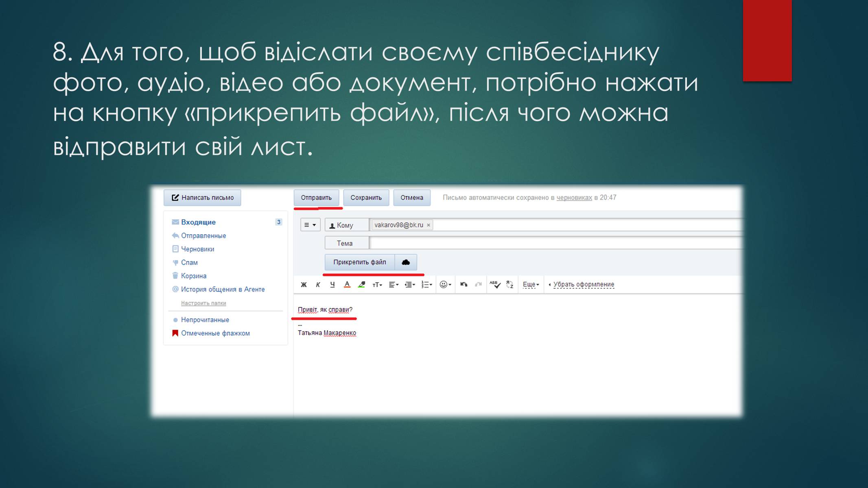Toggle bold Ж formatting
Screen dimensions: 868x488
304,285
